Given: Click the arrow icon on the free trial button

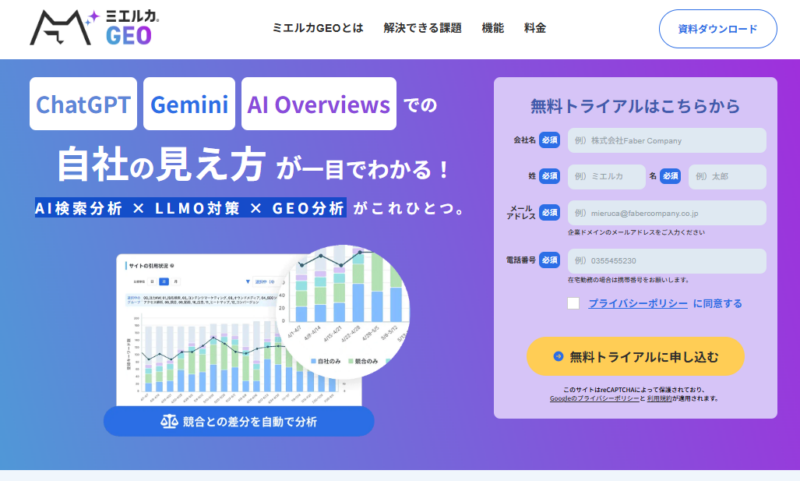Looking at the screenshot, I should point(558,356).
